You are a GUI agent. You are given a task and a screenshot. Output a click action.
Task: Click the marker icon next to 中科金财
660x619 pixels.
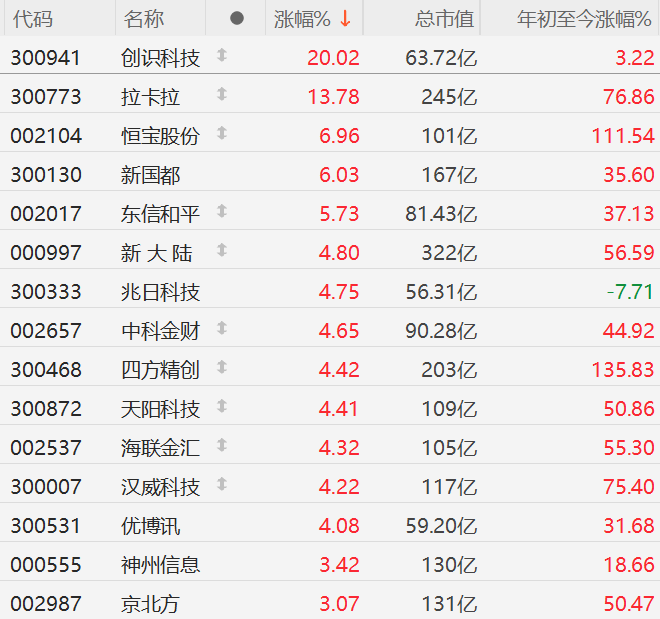(222, 328)
